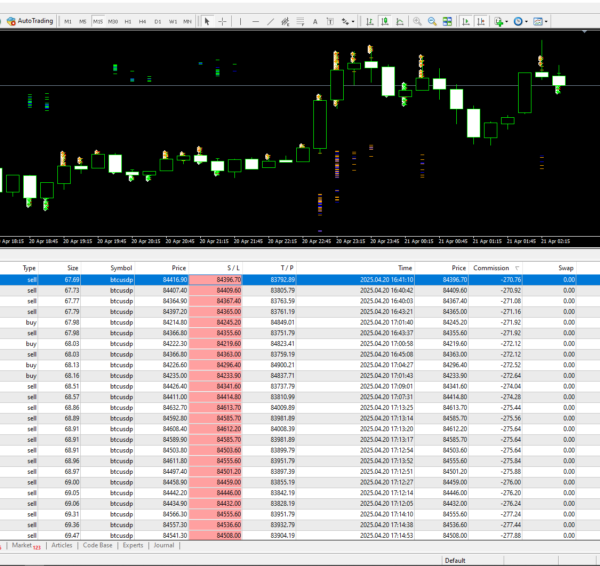This screenshot has width=600, height=566.
Task: Switch chart to M15 timeframe
Action: [x=98, y=20]
